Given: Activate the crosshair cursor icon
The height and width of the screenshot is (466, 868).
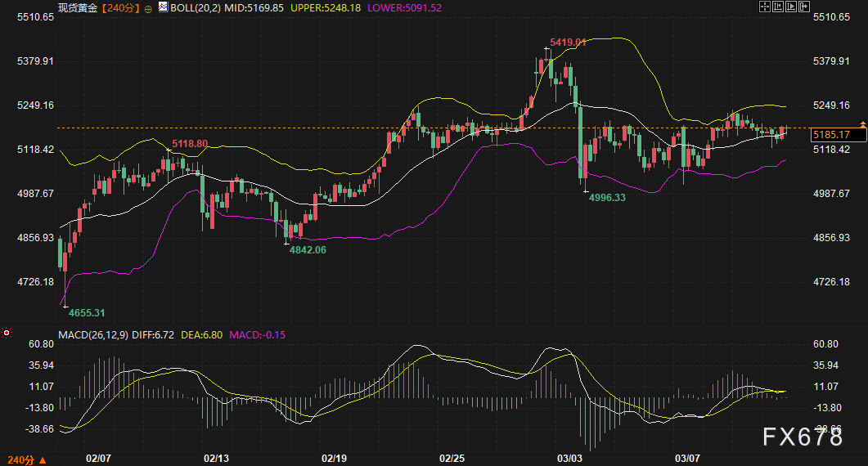Looking at the screenshot, I should pyautogui.click(x=765, y=7).
